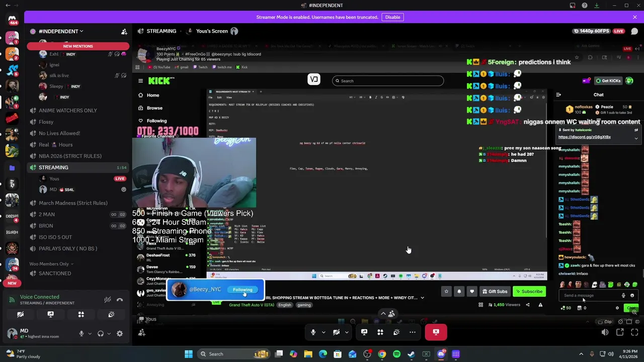Launch activities from bottom call controls
The image size is (644, 362).
point(380,332)
